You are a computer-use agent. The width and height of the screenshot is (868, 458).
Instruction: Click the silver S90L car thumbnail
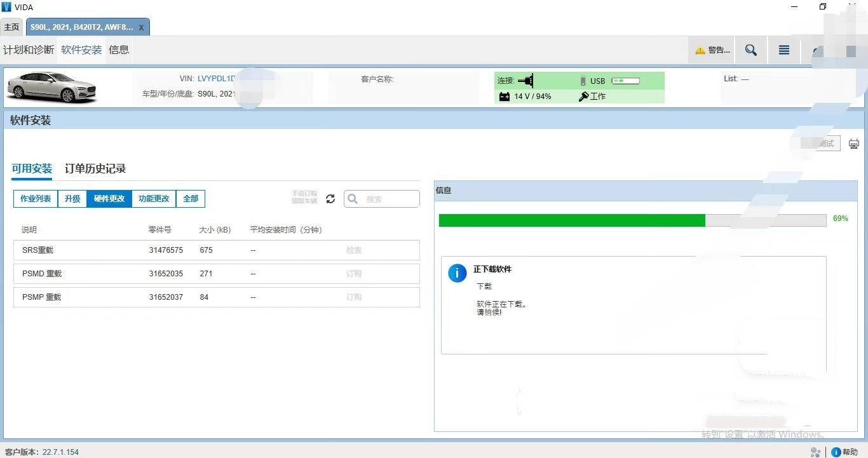tap(52, 87)
